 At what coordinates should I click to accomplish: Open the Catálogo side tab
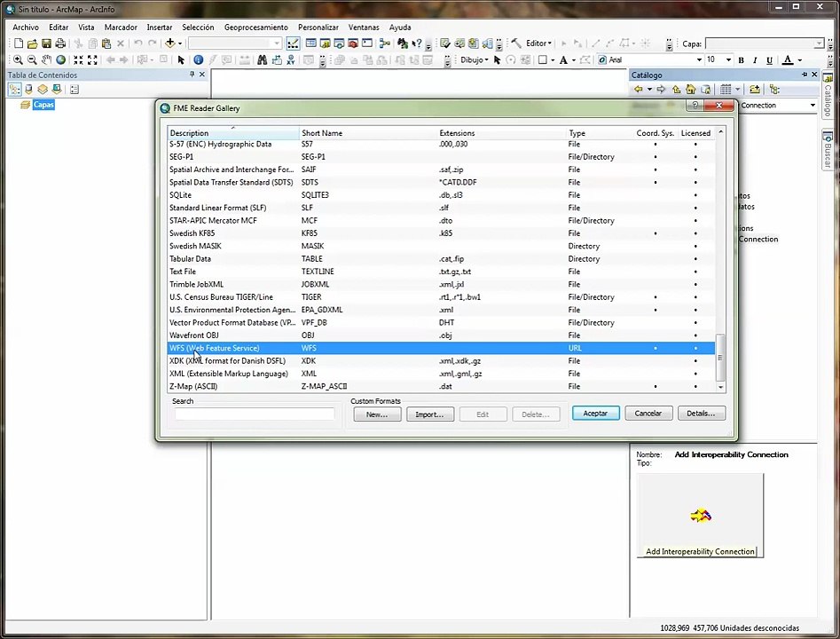pyautogui.click(x=828, y=97)
